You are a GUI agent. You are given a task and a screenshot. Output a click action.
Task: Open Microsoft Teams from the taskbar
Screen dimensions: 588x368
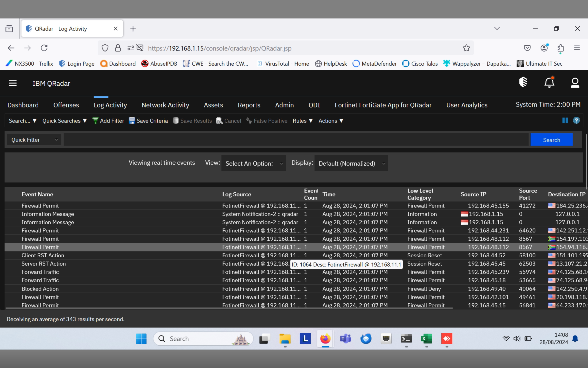(345, 339)
